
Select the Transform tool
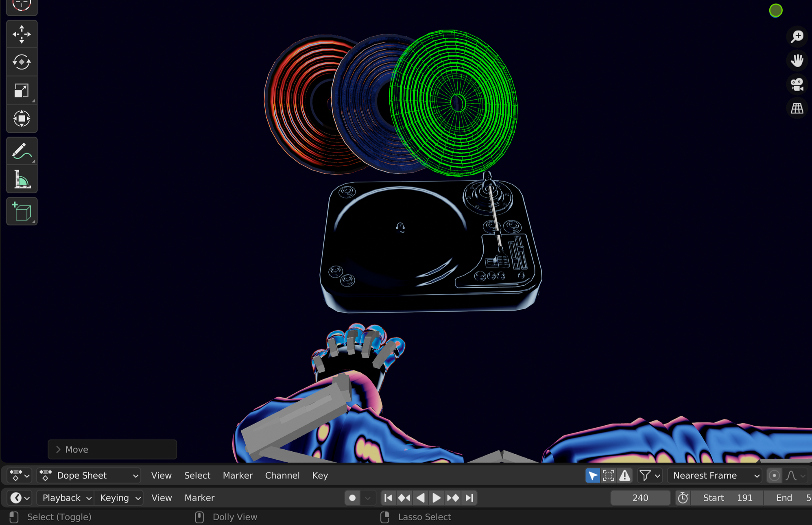click(22, 118)
